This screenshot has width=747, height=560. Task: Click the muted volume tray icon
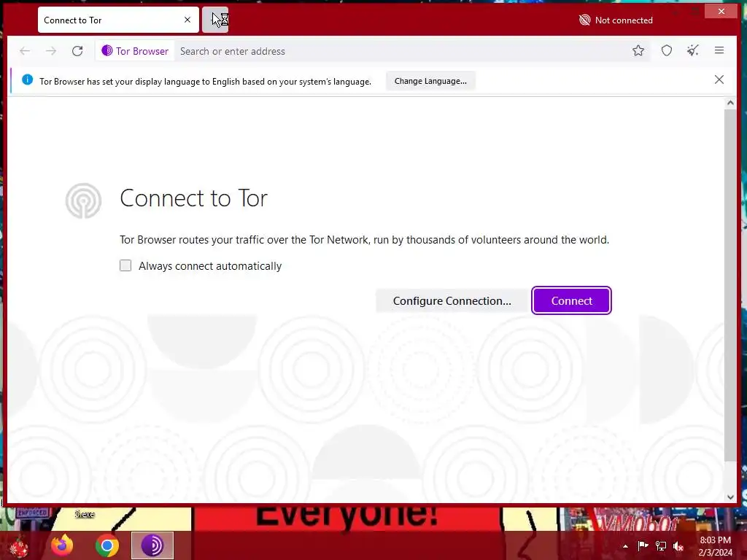point(678,545)
